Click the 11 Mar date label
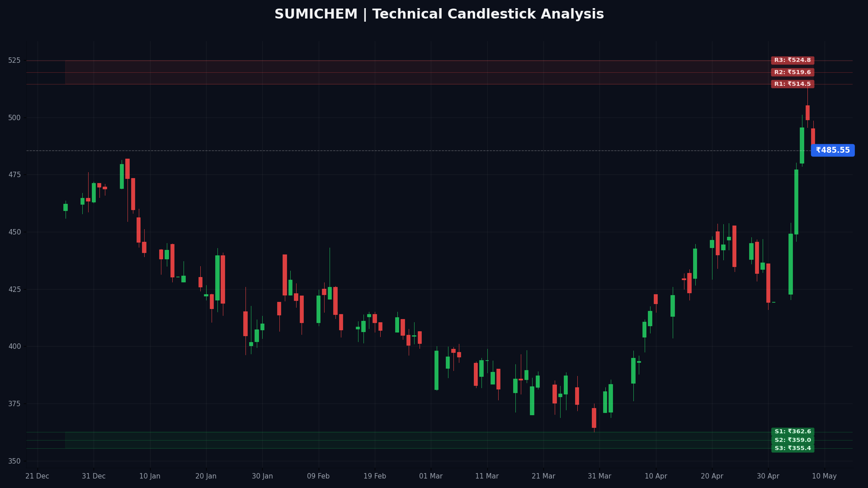The width and height of the screenshot is (868, 488). (x=487, y=476)
